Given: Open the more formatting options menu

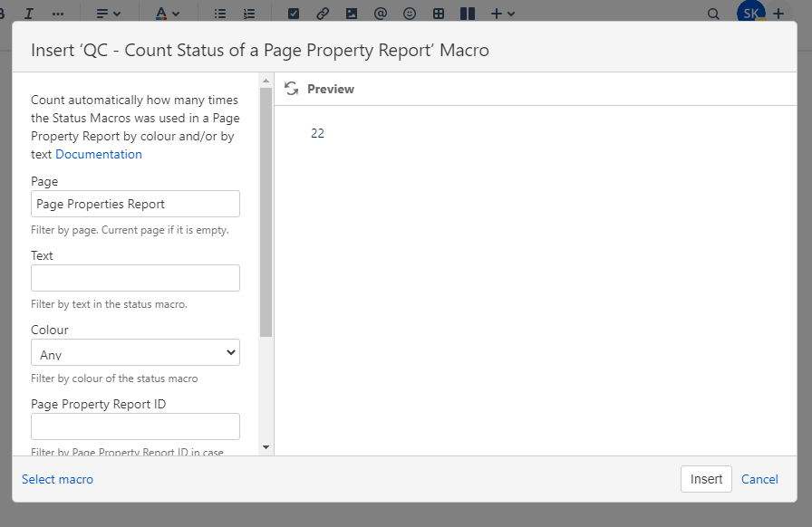Looking at the screenshot, I should tap(57, 13).
